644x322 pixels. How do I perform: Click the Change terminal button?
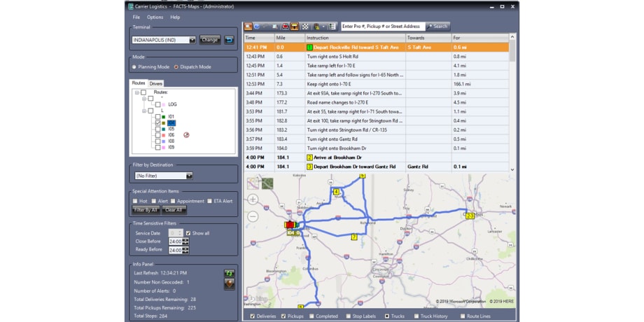pos(210,40)
